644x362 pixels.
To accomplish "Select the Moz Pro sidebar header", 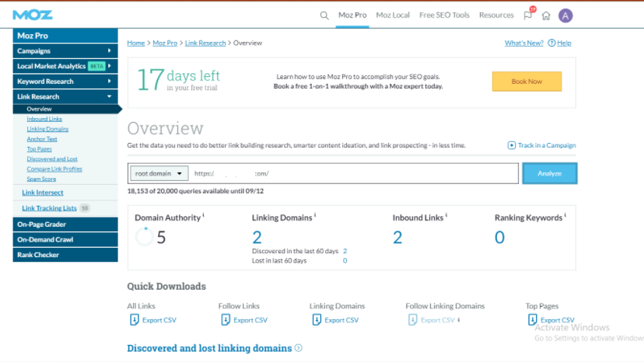I will (x=65, y=36).
